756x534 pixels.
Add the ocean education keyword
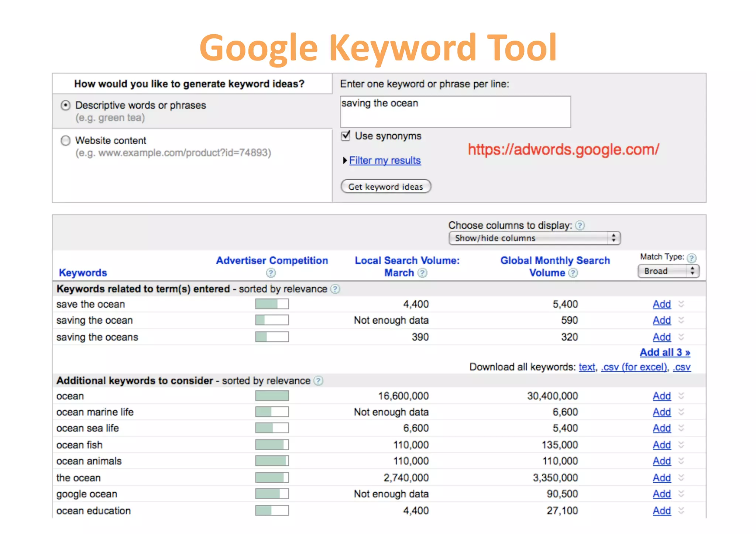click(661, 511)
